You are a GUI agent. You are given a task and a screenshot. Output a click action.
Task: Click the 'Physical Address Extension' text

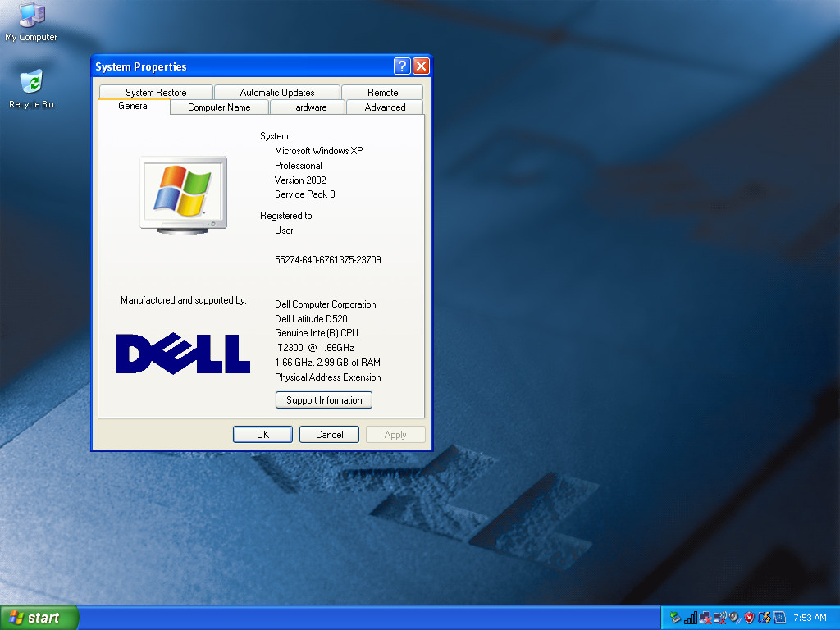[328, 377]
